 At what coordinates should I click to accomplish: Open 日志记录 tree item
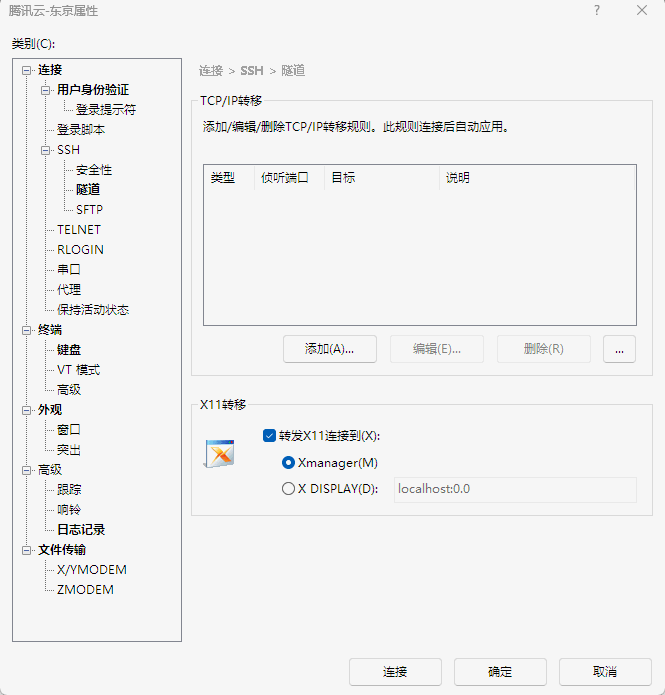pos(81,530)
